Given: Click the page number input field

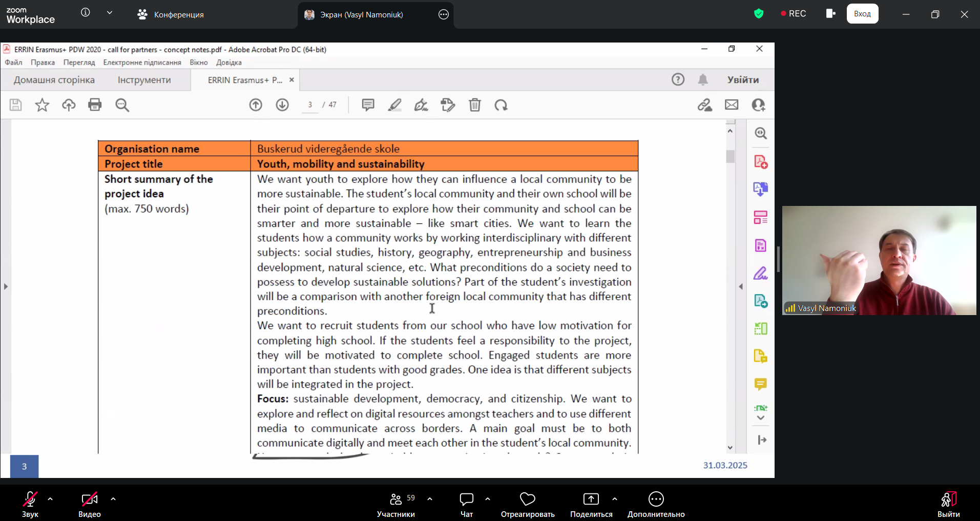Looking at the screenshot, I should (x=310, y=105).
